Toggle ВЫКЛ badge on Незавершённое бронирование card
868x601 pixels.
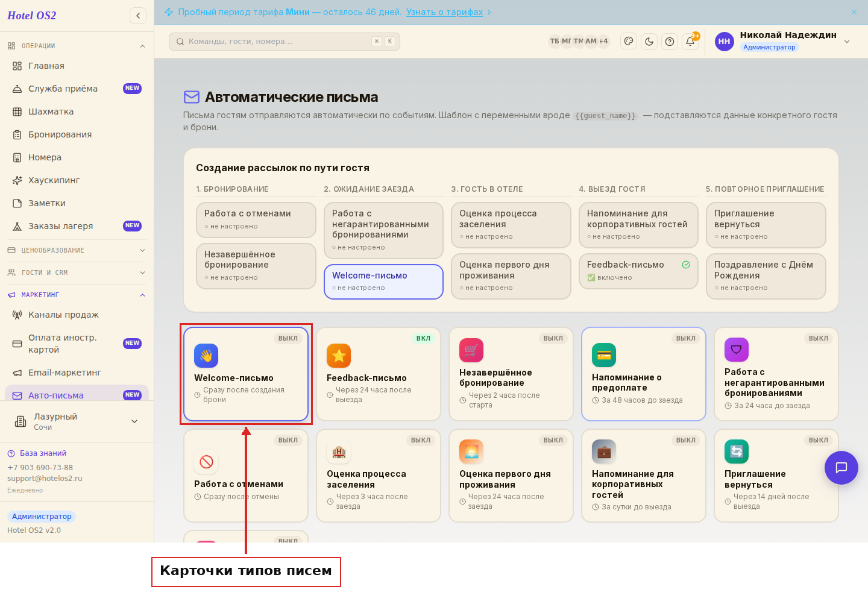click(x=553, y=338)
